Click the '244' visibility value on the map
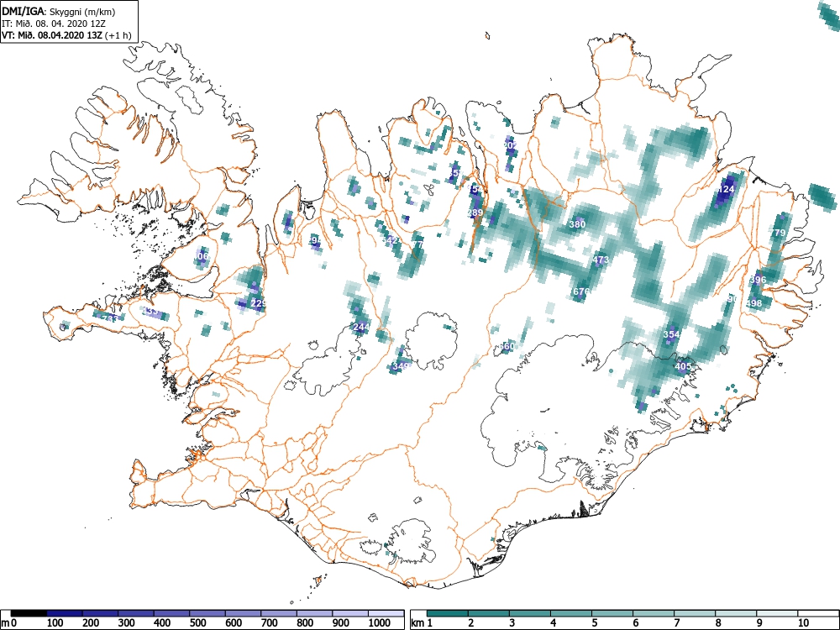Screen dimensions: 840x630 click(361, 327)
